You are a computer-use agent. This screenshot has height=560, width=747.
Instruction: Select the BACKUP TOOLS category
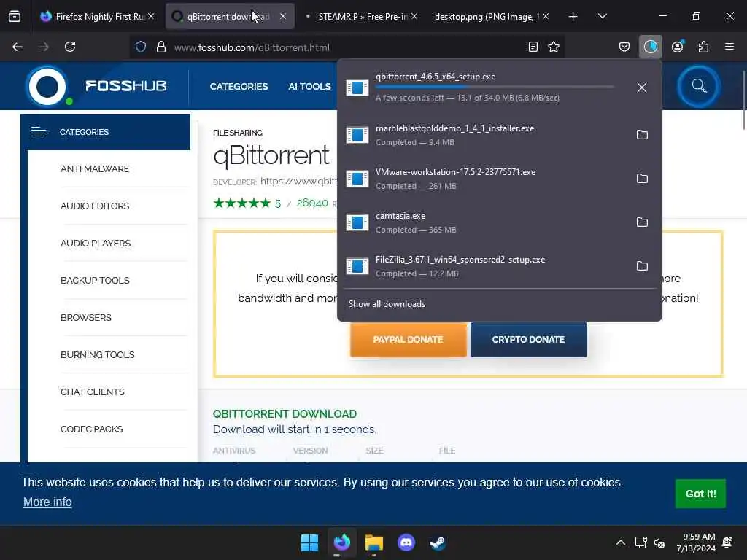(x=95, y=281)
